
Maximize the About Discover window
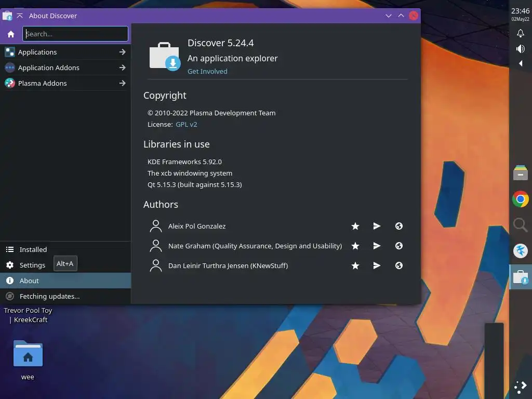click(x=401, y=16)
